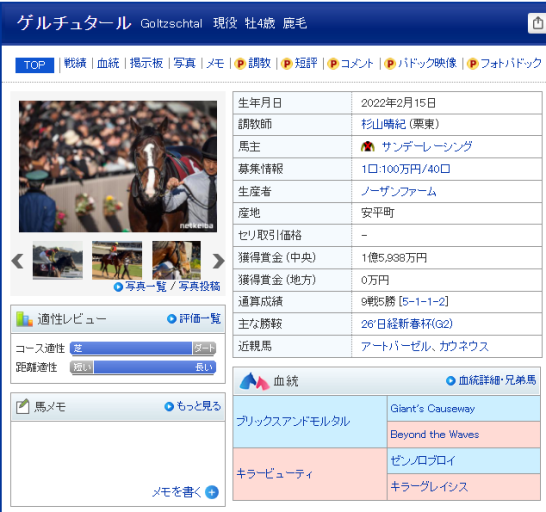The image size is (546, 512).
Task: Click the plus icon next to メモを書く
Action: pos(212,492)
